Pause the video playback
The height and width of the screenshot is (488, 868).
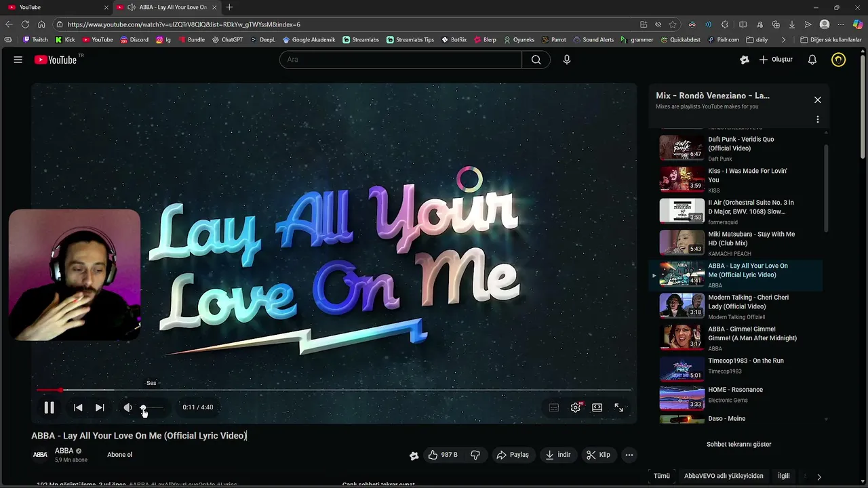pos(49,407)
